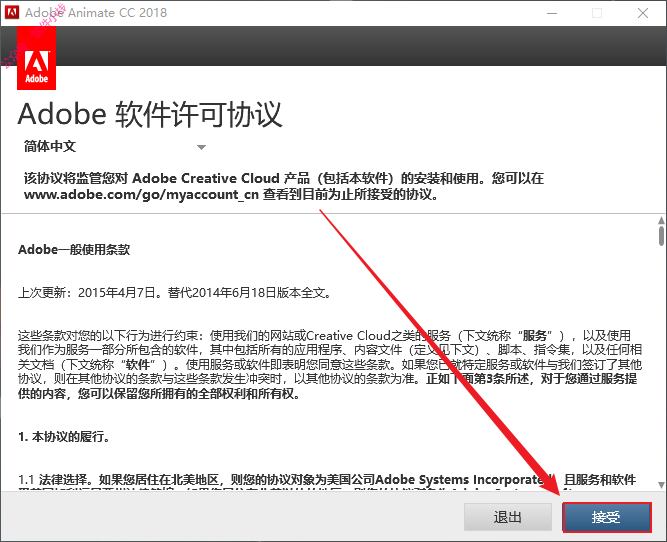The image size is (667, 542).
Task: Click the section heading '1. 本协议的履行。'
Action: point(64,437)
